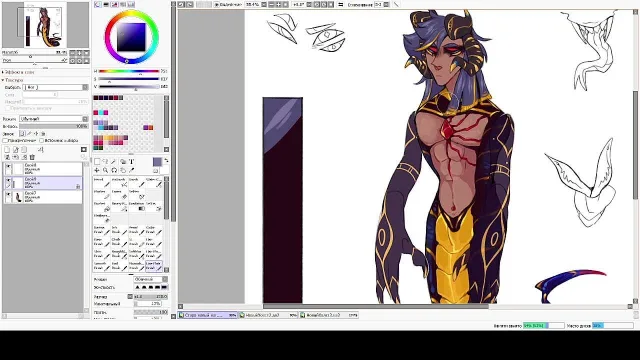Select the Rotate canvas tool
The height and width of the screenshot is (360, 640).
point(114,170)
